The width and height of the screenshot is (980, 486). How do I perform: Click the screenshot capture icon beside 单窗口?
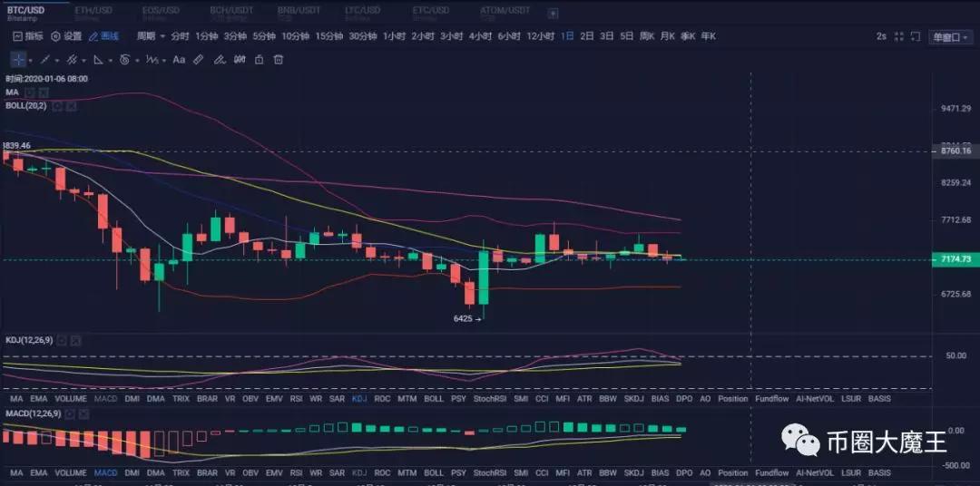coord(915,37)
